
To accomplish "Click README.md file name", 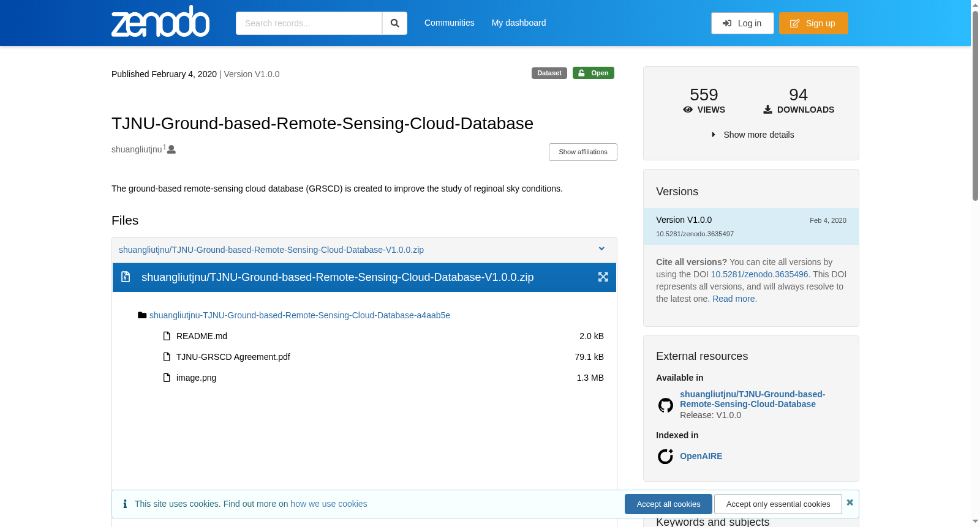I will (202, 336).
